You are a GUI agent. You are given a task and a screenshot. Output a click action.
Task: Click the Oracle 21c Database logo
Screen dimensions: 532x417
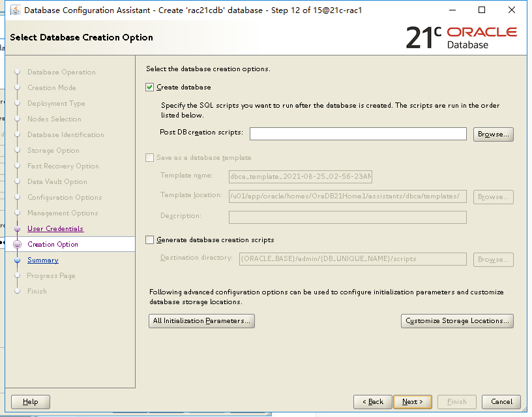pos(462,37)
